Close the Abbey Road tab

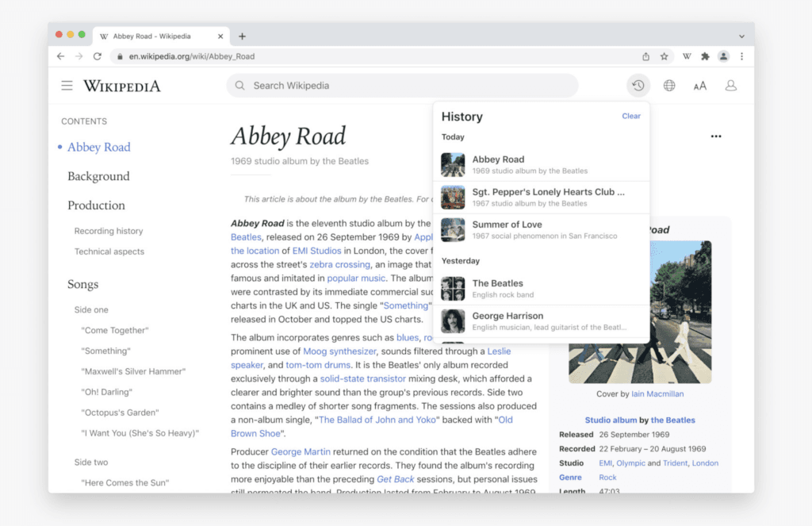[x=220, y=36]
